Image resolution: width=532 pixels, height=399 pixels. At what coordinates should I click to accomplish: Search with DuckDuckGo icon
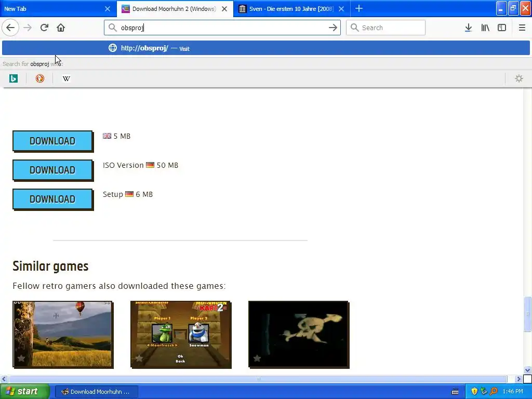39,79
